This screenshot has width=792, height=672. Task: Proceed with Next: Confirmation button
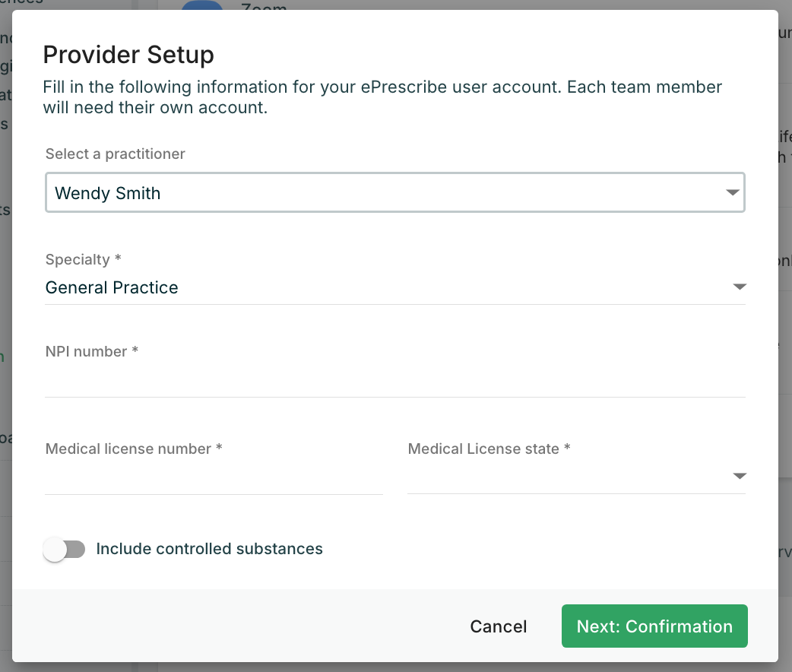point(654,626)
